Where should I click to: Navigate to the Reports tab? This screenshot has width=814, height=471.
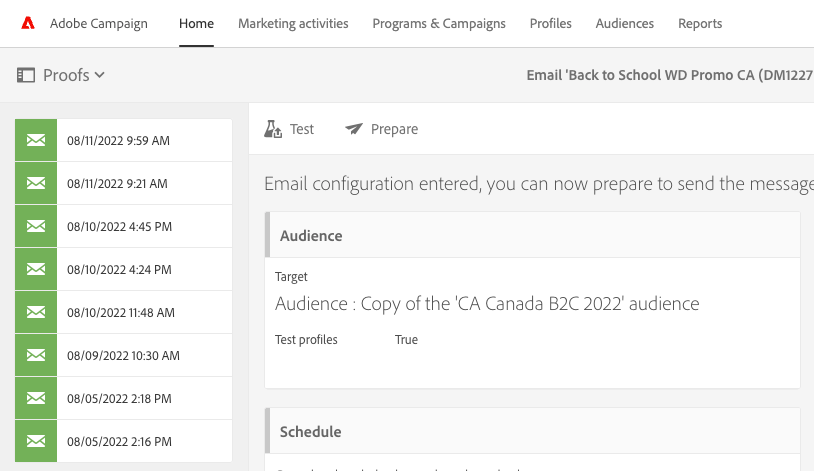coord(700,24)
